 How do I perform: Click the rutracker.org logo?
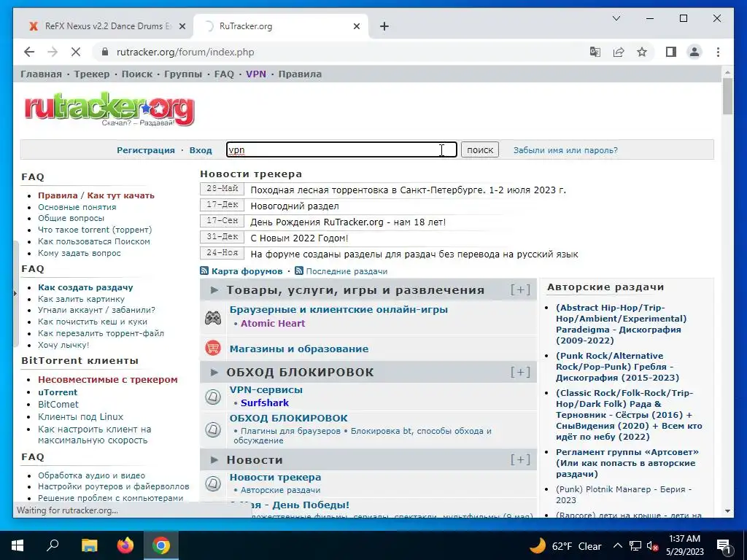point(109,109)
